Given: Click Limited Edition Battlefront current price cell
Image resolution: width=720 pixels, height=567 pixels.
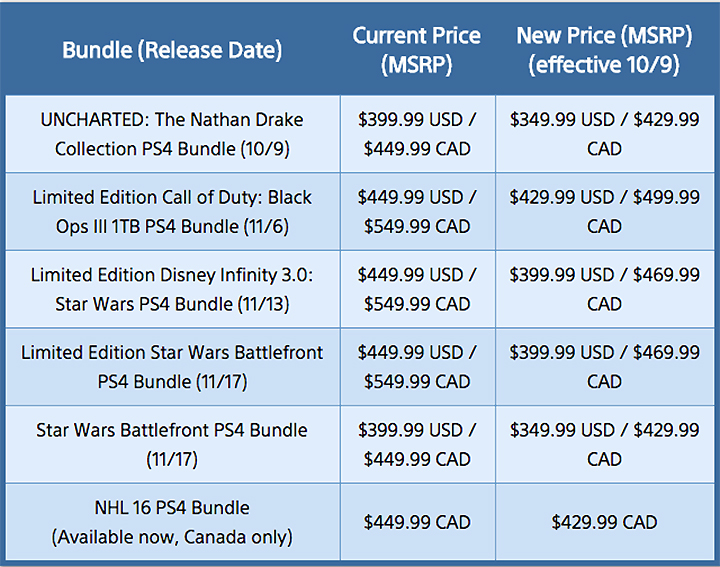Looking at the screenshot, I should coord(417,367).
